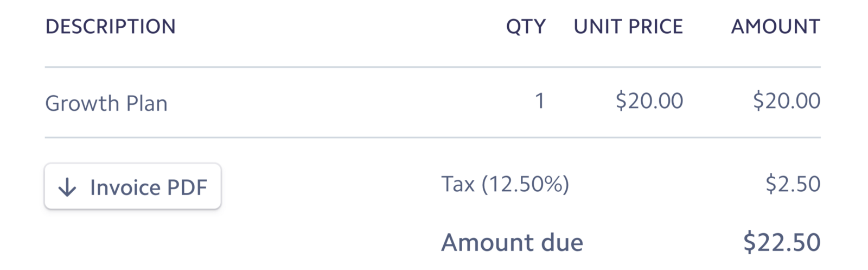Click the Growth Plan line item
Screen dimensions: 868x270
point(106,103)
